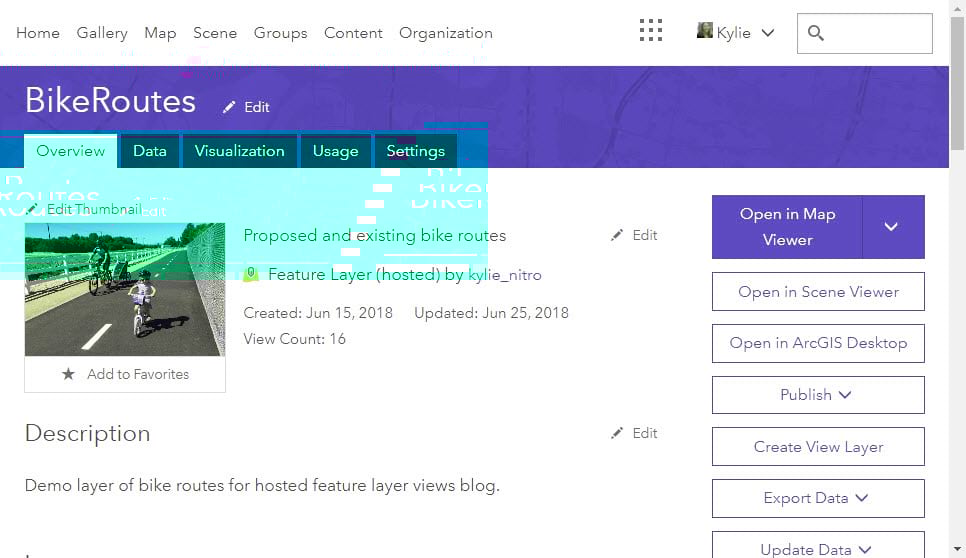Click the Kylie profile avatar
Viewport: 966px width, 558px height.
coord(704,30)
